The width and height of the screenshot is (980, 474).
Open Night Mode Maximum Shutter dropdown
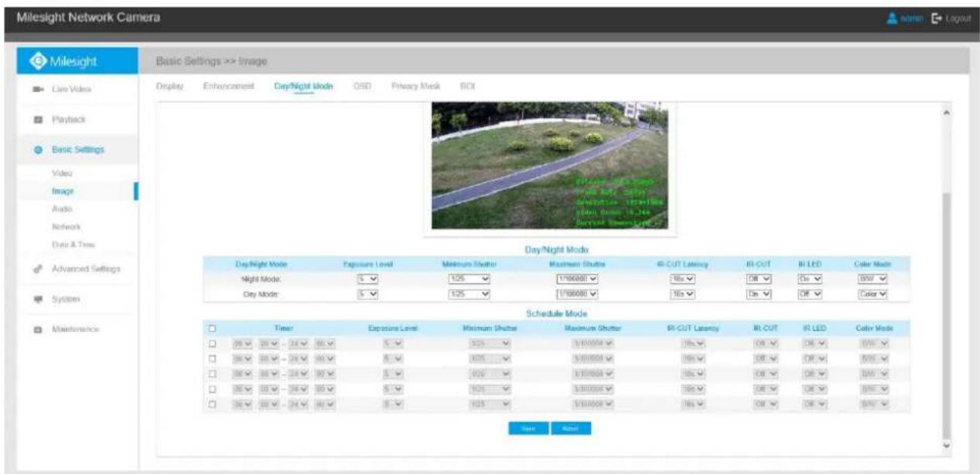click(577, 277)
